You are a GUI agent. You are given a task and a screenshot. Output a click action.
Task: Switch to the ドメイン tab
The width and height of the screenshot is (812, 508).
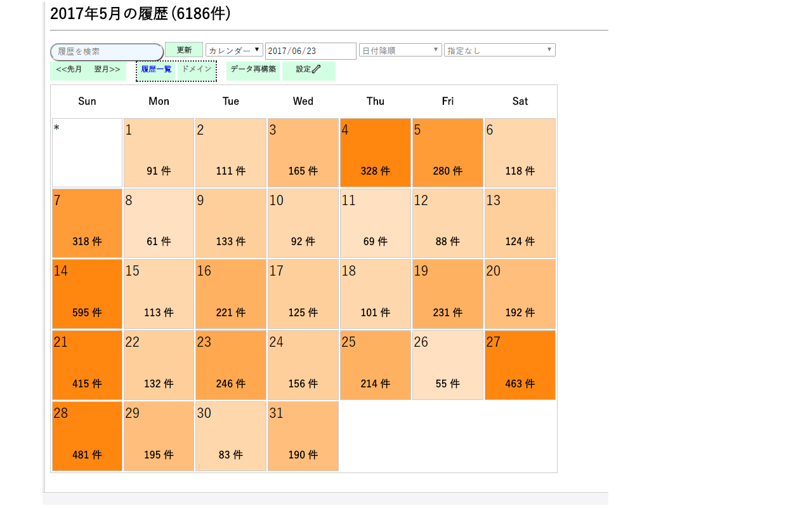point(196,69)
